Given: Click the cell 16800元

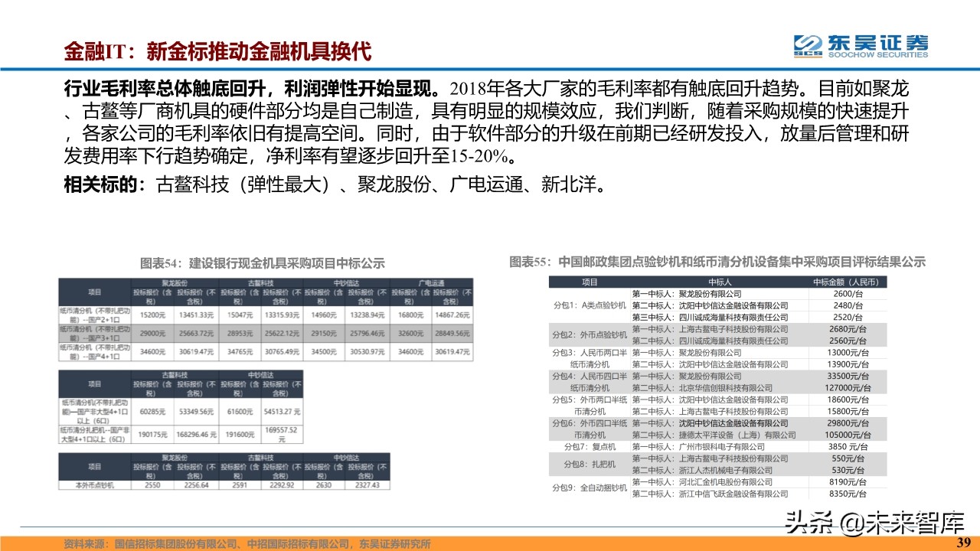Looking at the screenshot, I should (x=411, y=315).
